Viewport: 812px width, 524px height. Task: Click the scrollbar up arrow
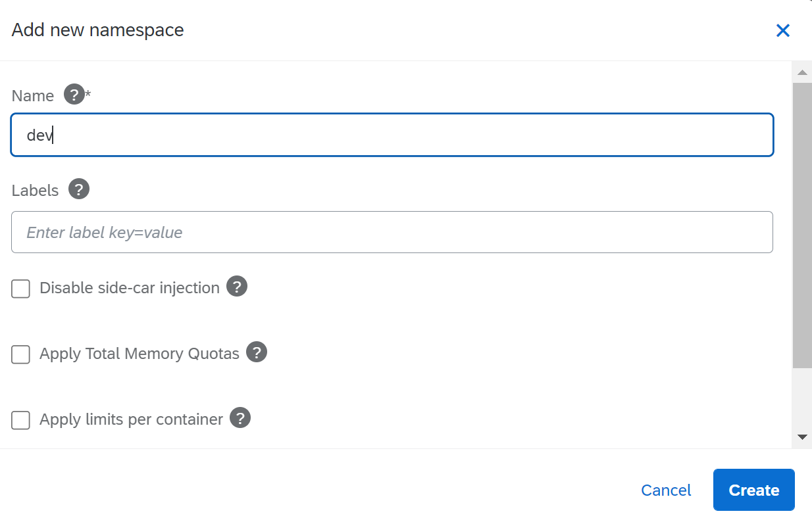point(801,72)
